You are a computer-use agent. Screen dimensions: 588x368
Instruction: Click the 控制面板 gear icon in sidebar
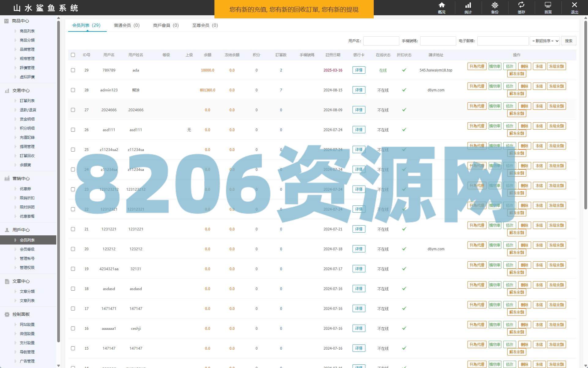click(x=7, y=314)
